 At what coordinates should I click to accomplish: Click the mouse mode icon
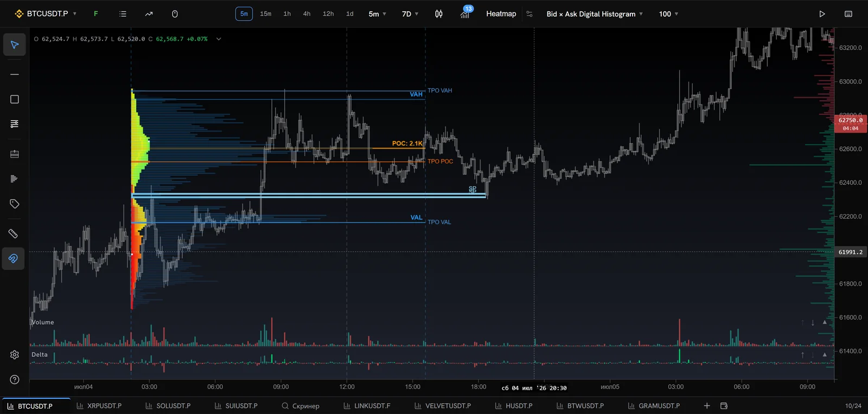tap(175, 14)
